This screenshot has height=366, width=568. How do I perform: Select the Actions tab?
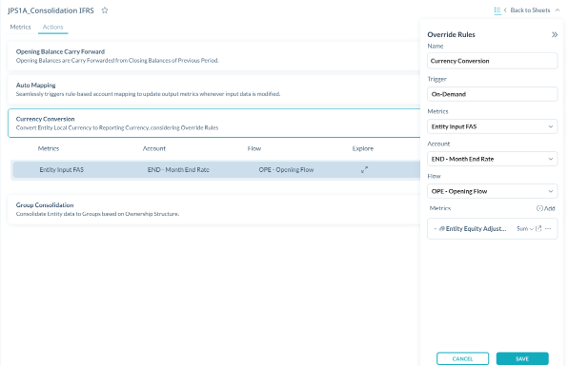tap(53, 27)
